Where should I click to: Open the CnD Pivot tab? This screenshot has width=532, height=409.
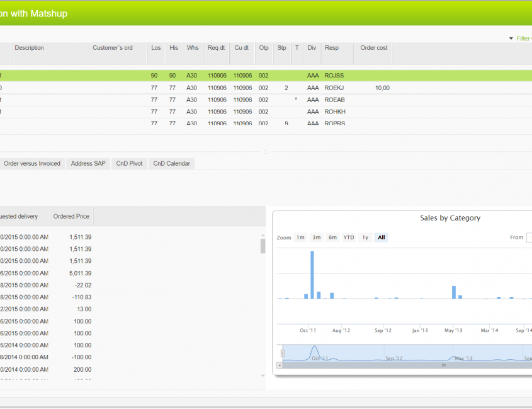coord(129,163)
